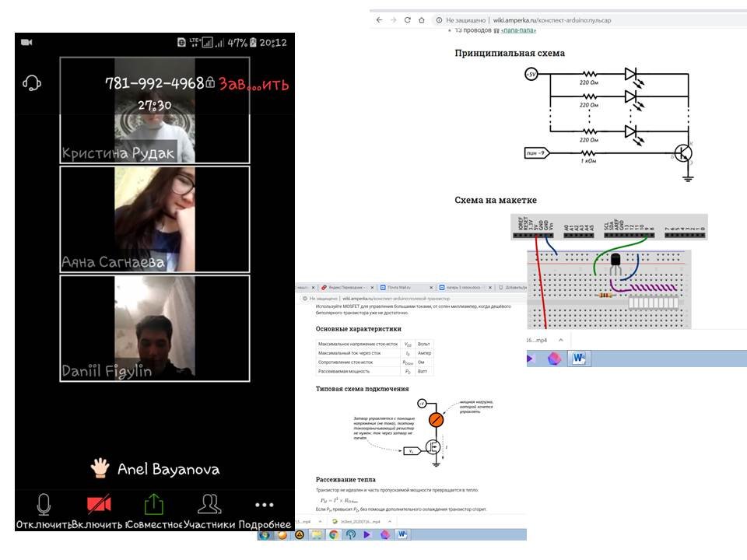Open the InShot mp4 downloaded file
Screen dimensions: 747x560
357,521
